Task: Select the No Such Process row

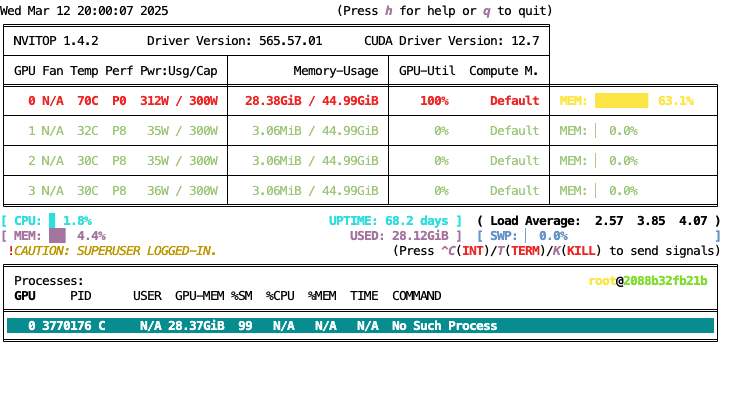Action: [361, 326]
